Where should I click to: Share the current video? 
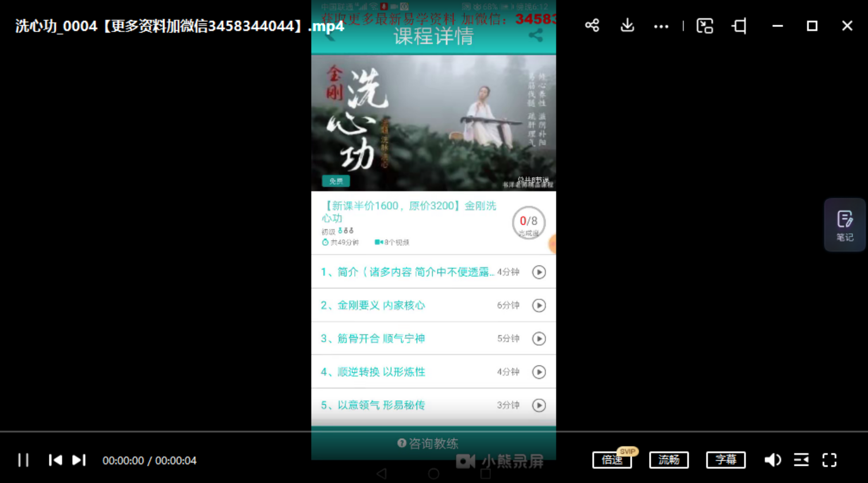tap(592, 26)
